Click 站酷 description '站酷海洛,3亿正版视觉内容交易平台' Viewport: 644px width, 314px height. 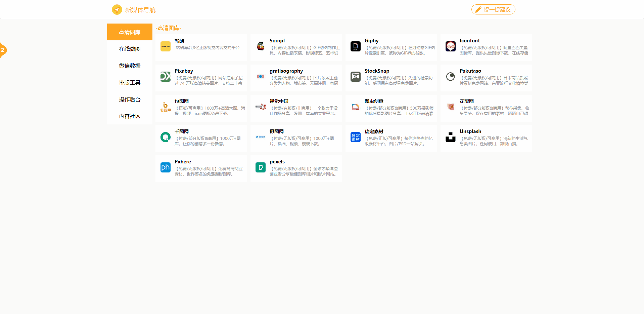tap(208, 48)
